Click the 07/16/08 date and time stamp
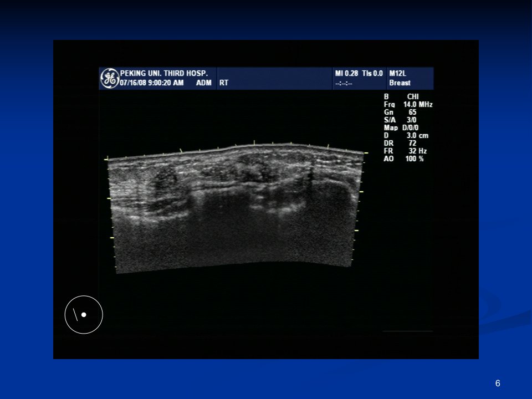 152,83
